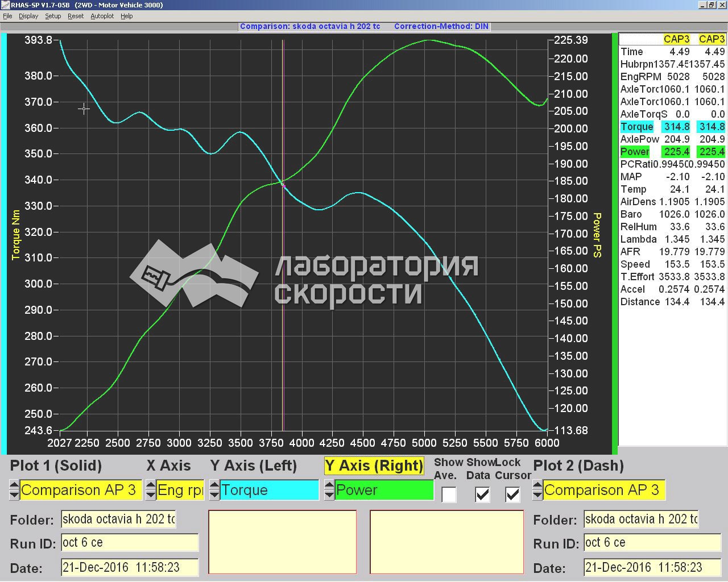This screenshot has height=582, width=728.
Task: Open the Y Axis (Left) Torque selector
Action: 270,490
